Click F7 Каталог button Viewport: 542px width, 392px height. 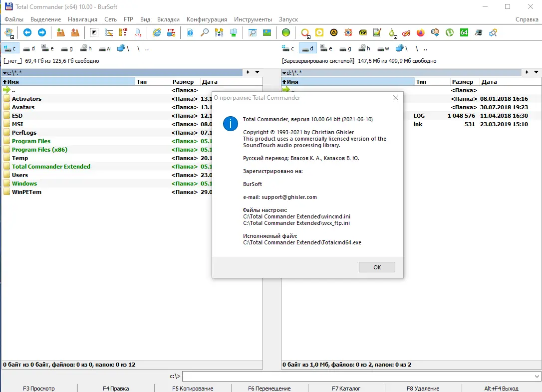point(346,388)
